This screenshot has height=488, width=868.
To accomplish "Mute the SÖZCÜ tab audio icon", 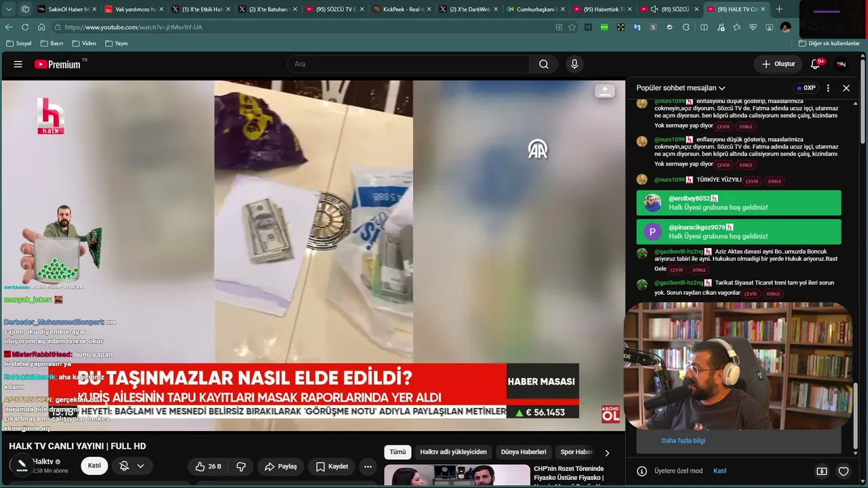I will pos(654,9).
